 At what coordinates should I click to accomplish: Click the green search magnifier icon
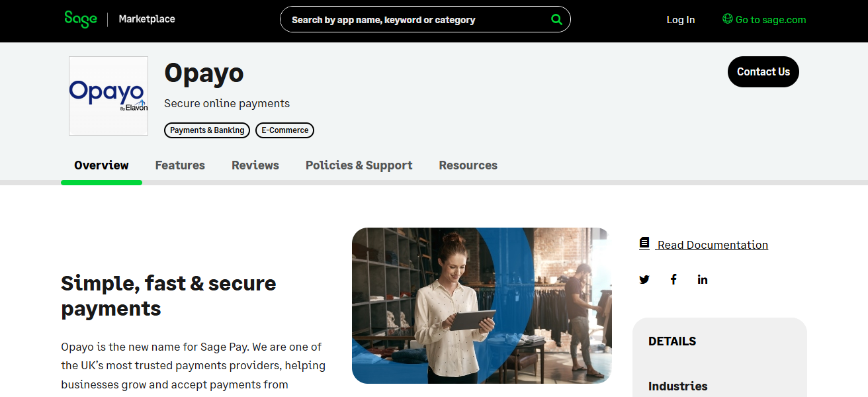click(556, 19)
